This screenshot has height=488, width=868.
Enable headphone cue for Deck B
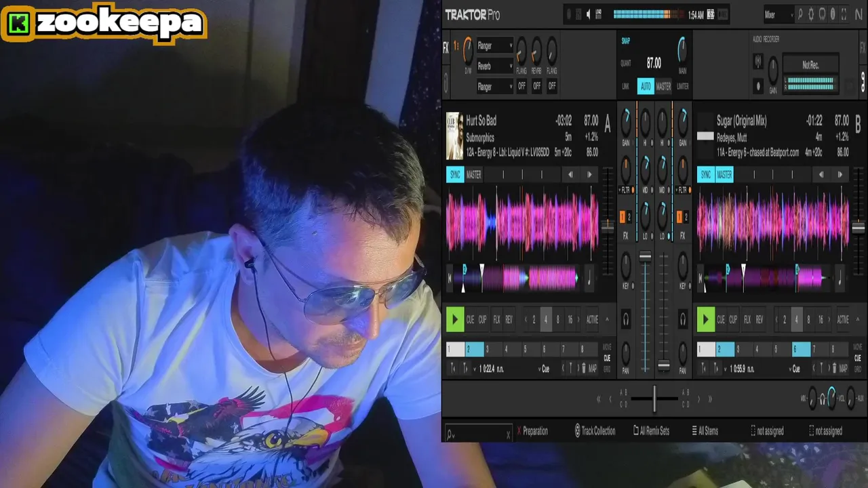683,319
